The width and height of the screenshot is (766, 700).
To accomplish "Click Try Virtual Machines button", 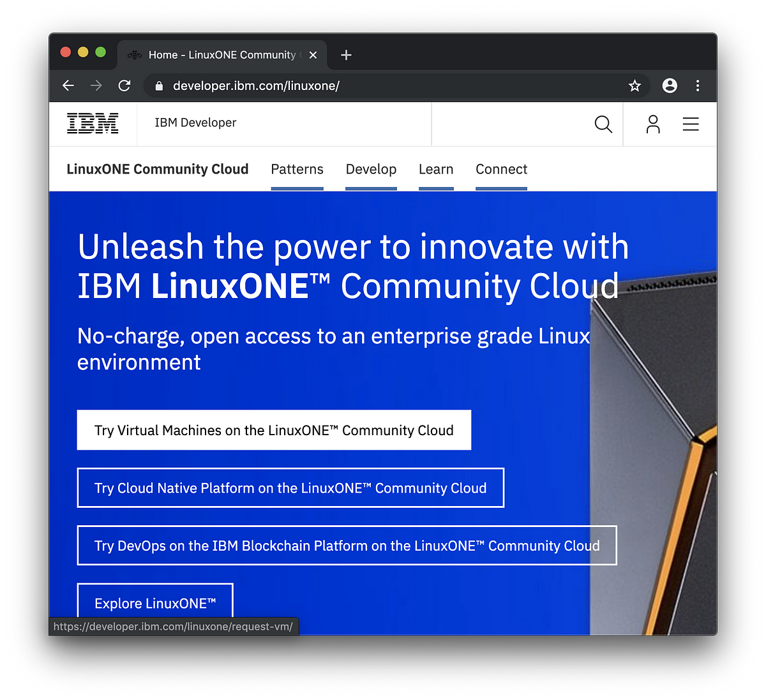I will pyautogui.click(x=274, y=430).
